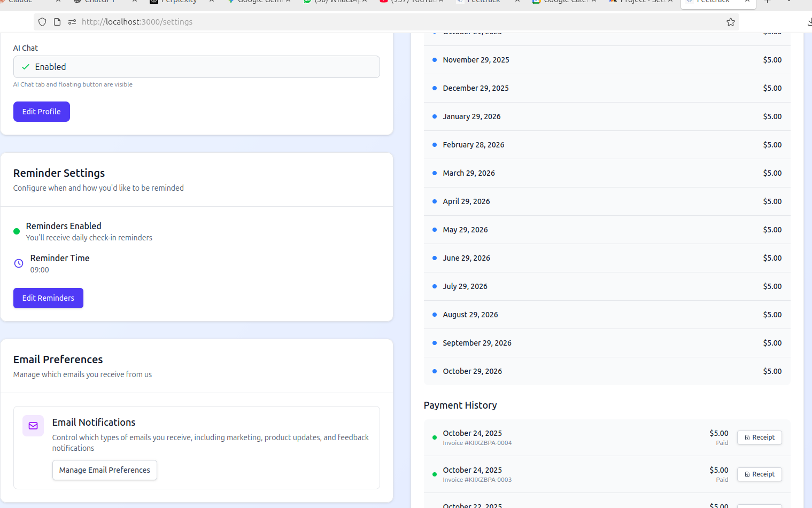This screenshot has width=812, height=508.
Task: Click the page info icon in the address bar
Action: (x=57, y=22)
